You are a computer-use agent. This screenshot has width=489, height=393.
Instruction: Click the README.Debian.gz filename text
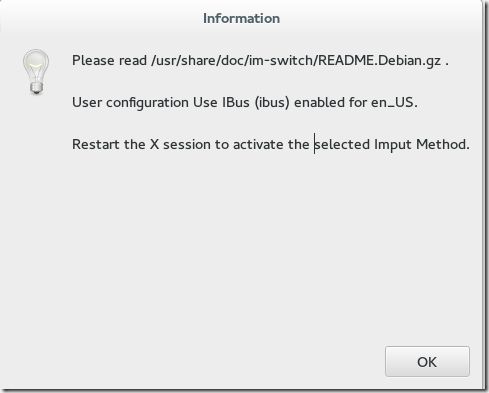(x=380, y=60)
